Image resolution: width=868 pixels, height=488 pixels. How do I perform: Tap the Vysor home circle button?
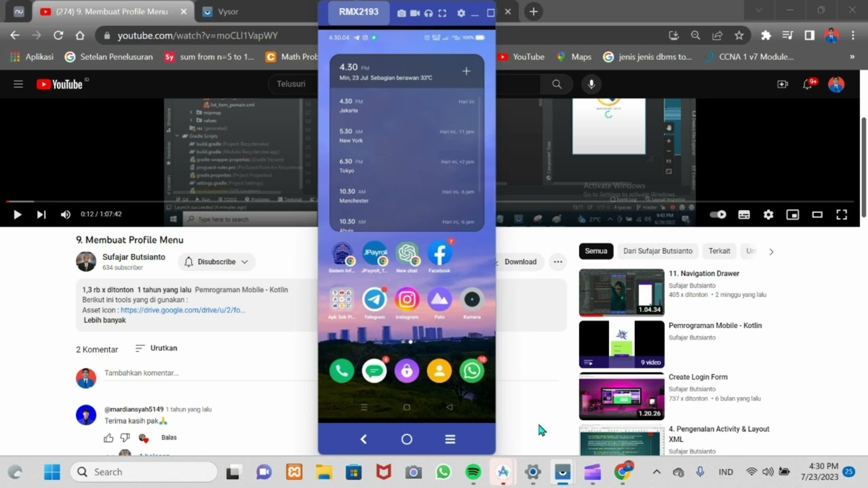pos(407,439)
